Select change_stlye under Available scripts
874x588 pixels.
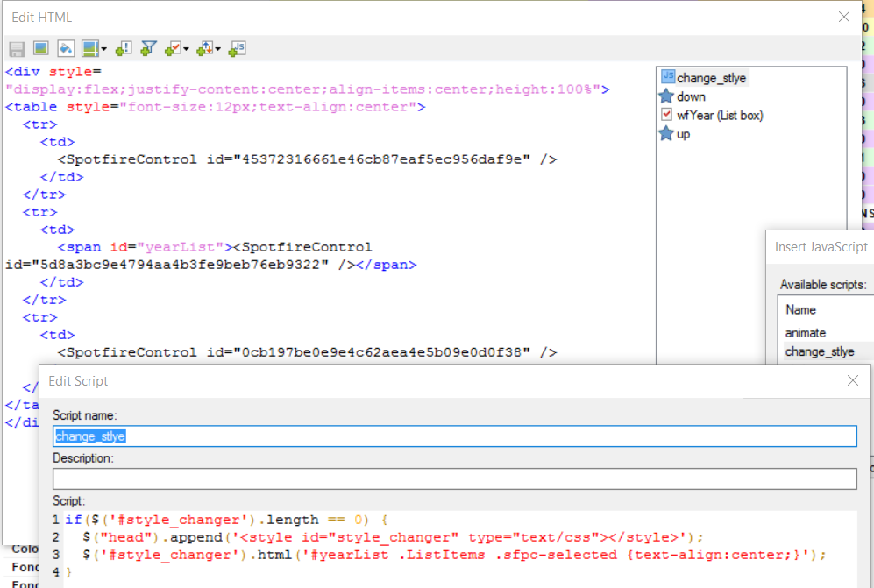[819, 351]
